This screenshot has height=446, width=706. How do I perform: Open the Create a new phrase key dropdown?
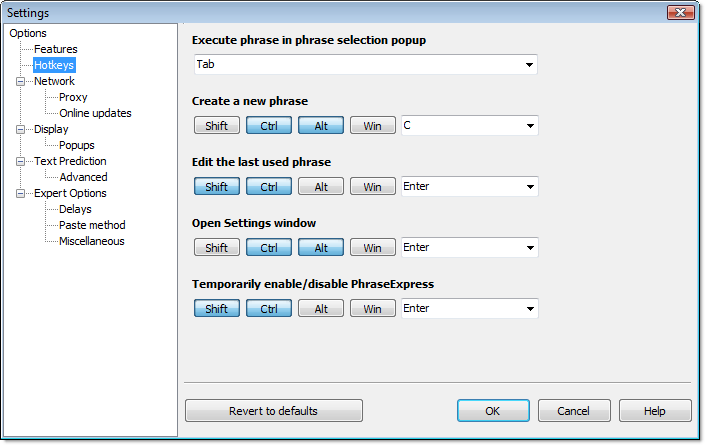[x=470, y=126]
